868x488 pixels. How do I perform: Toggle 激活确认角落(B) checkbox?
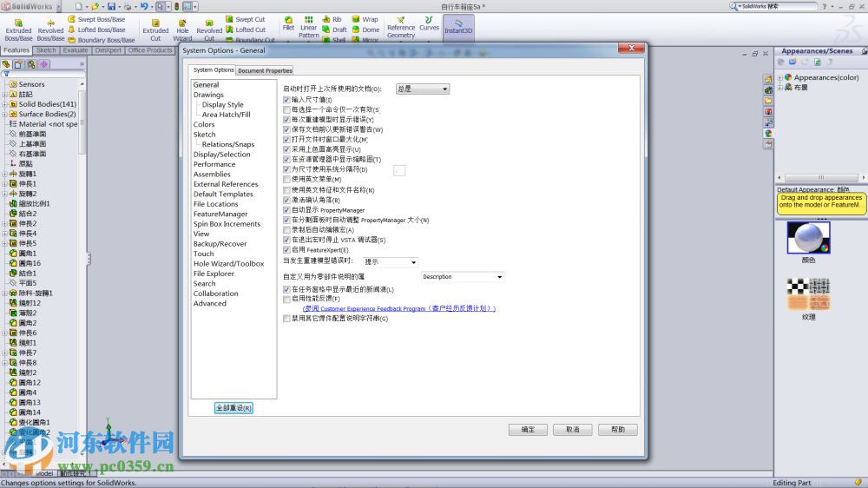point(286,200)
